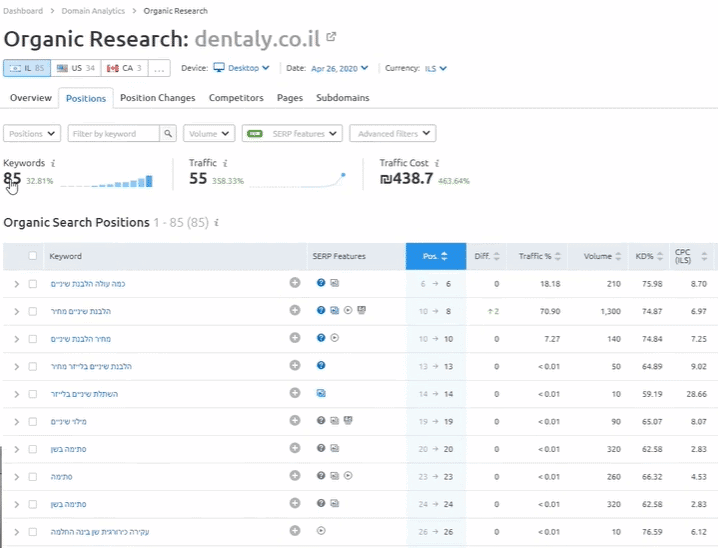The image size is (718, 548).
Task: Click video SERP icon in volume 140 row
Action: (x=335, y=338)
